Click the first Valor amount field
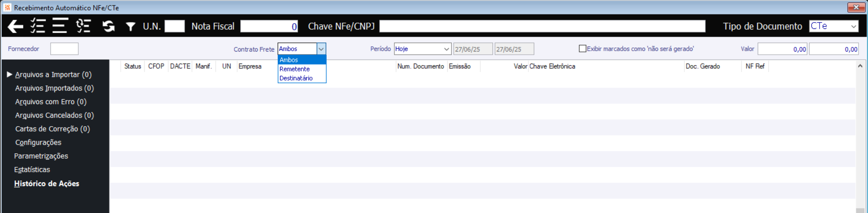This screenshot has height=213, width=868. pos(783,49)
